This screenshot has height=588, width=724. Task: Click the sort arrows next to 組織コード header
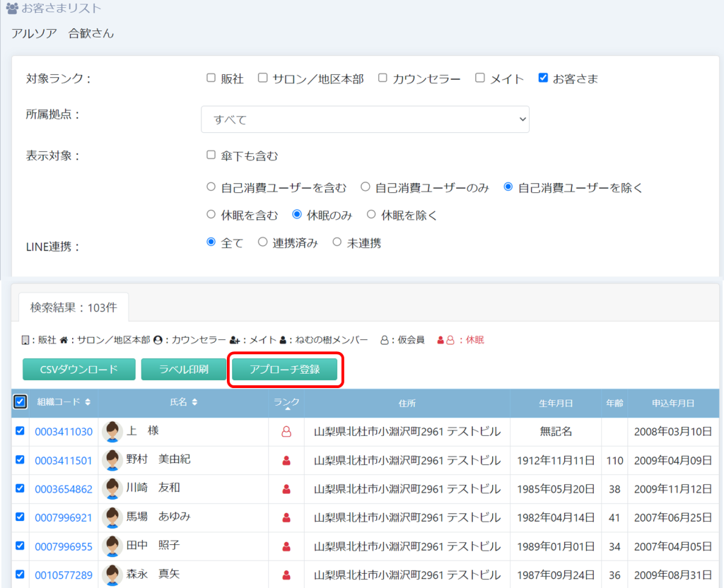pyautogui.click(x=88, y=402)
